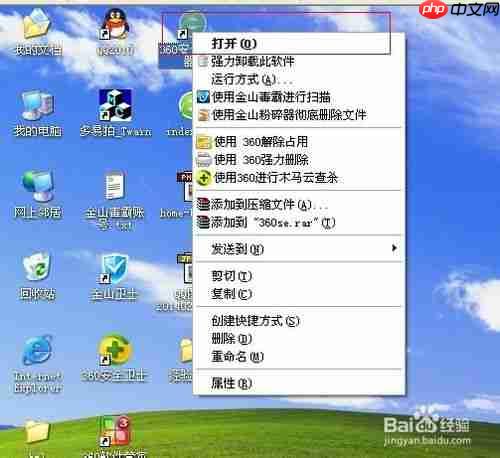The image size is (500, 458).
Task: Select the Internet Explorer desktop icon
Action: [37, 351]
